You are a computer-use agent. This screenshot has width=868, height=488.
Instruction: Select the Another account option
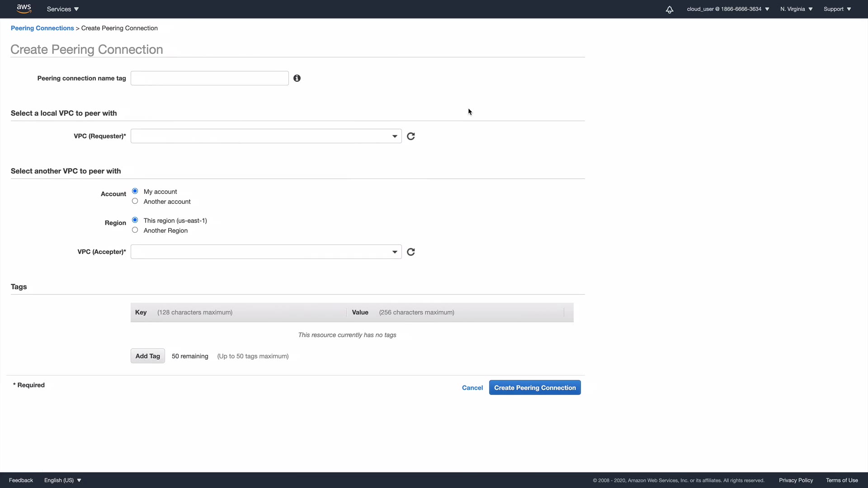click(135, 201)
